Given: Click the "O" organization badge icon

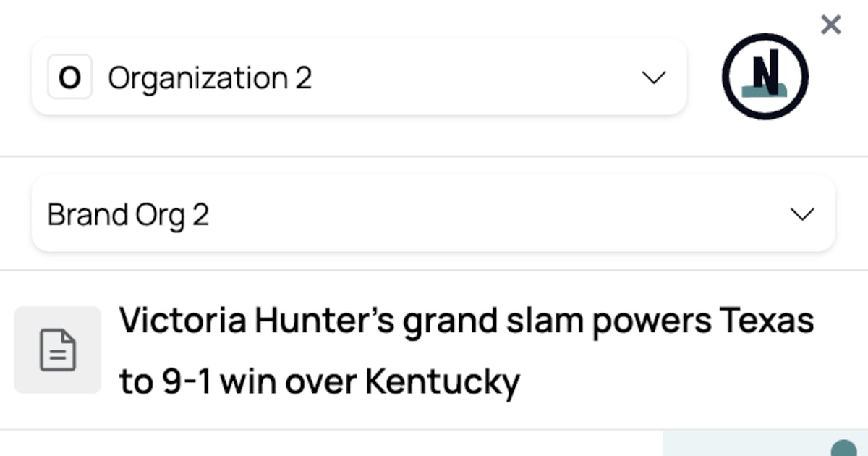Looking at the screenshot, I should tap(69, 77).
